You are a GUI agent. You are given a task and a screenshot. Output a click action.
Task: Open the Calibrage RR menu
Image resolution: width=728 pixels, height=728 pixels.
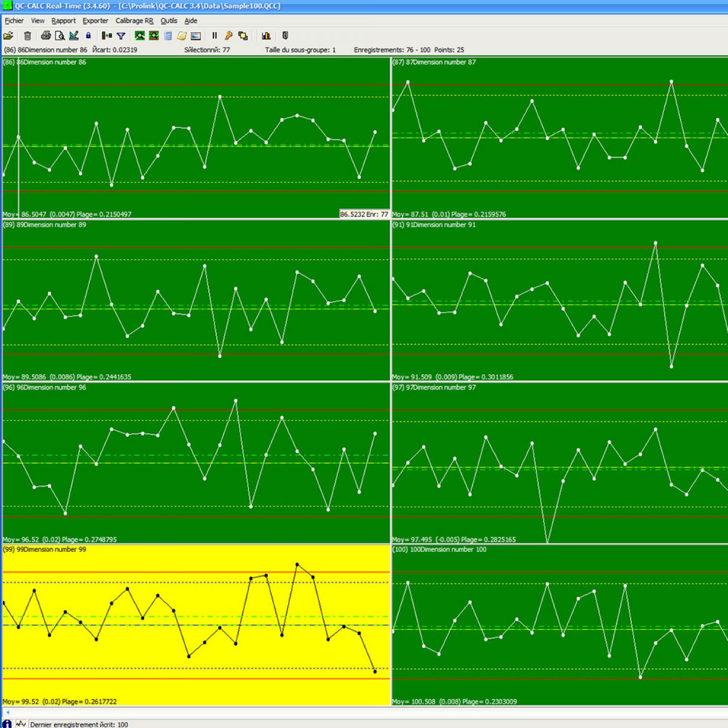click(x=134, y=20)
